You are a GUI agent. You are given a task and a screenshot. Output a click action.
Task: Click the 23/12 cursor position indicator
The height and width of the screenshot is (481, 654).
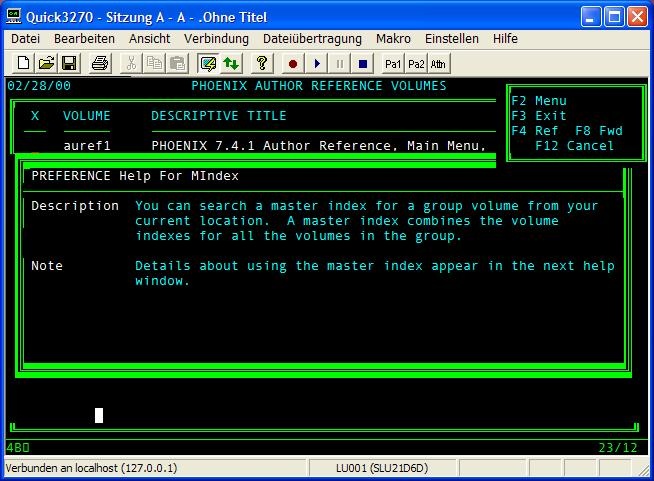[618, 448]
